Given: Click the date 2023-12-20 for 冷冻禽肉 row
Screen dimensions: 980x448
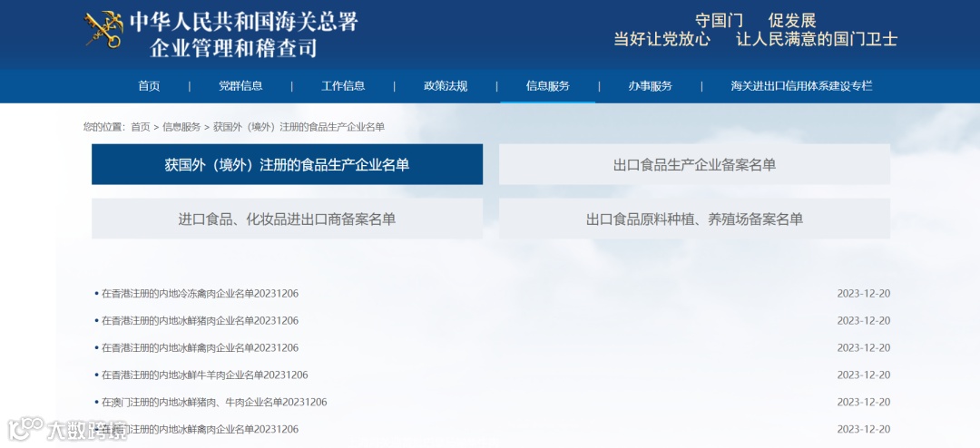Looking at the screenshot, I should tap(864, 294).
